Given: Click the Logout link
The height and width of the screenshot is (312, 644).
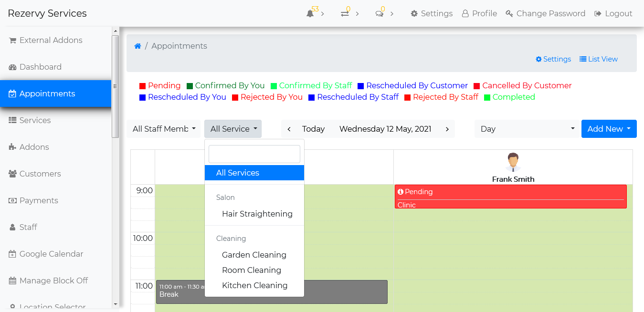Looking at the screenshot, I should click(x=613, y=14).
